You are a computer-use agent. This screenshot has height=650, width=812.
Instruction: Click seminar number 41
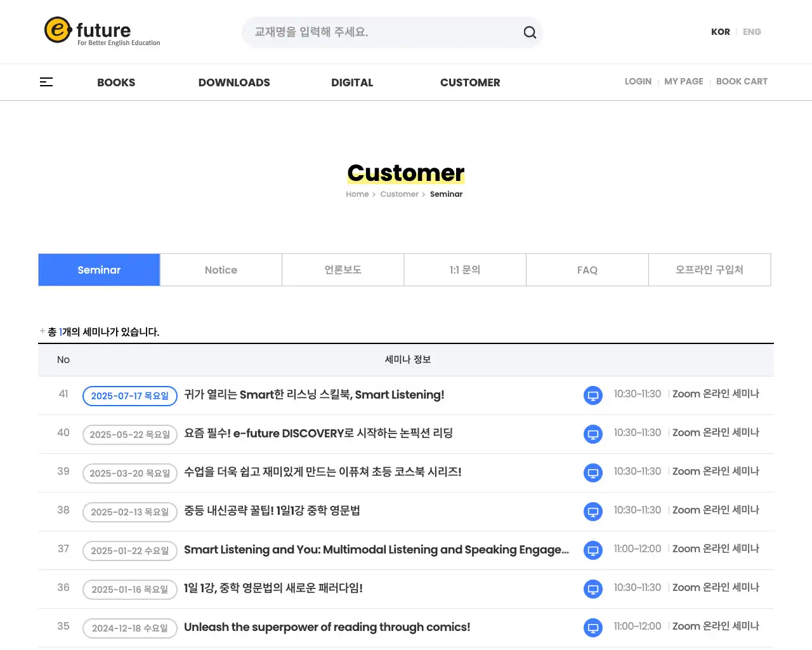click(x=63, y=394)
